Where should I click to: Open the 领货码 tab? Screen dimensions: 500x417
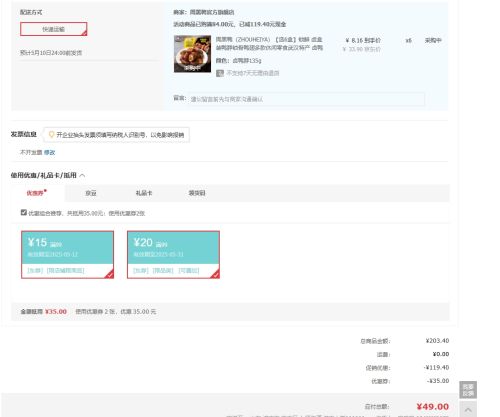pyautogui.click(x=197, y=193)
